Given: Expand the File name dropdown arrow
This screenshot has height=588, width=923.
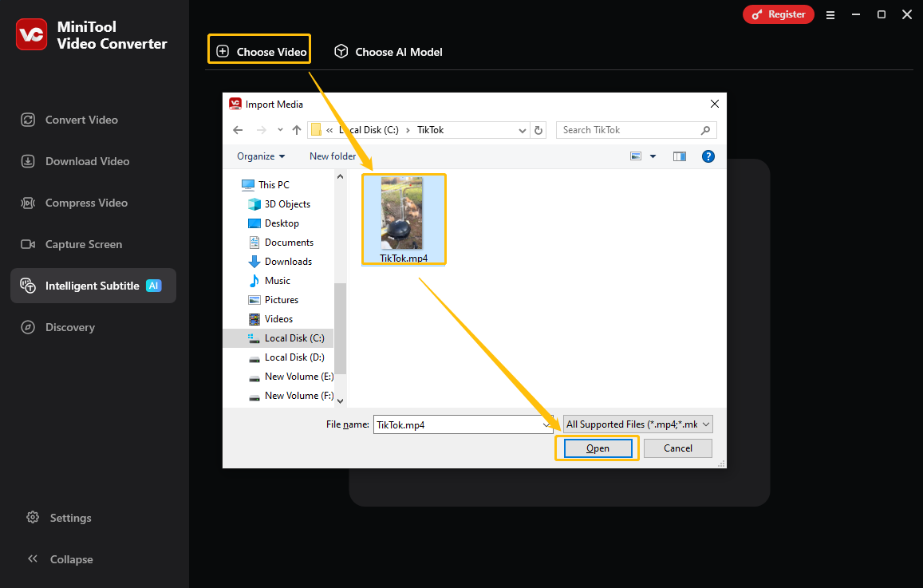Looking at the screenshot, I should coord(546,424).
